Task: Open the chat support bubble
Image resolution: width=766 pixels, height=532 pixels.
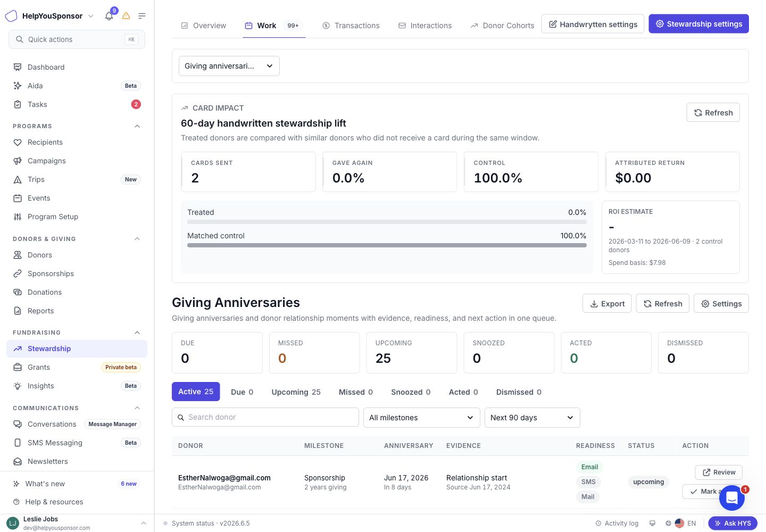Action: click(x=732, y=498)
